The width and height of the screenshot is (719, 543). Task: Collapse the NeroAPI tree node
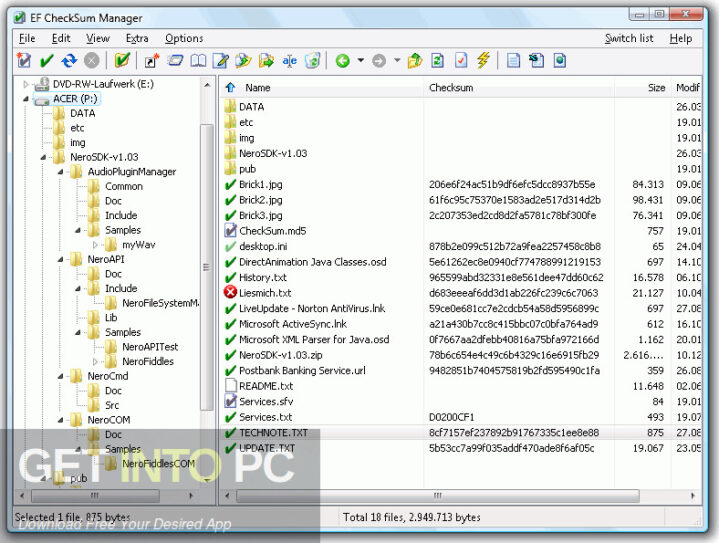pyautogui.click(x=61, y=260)
